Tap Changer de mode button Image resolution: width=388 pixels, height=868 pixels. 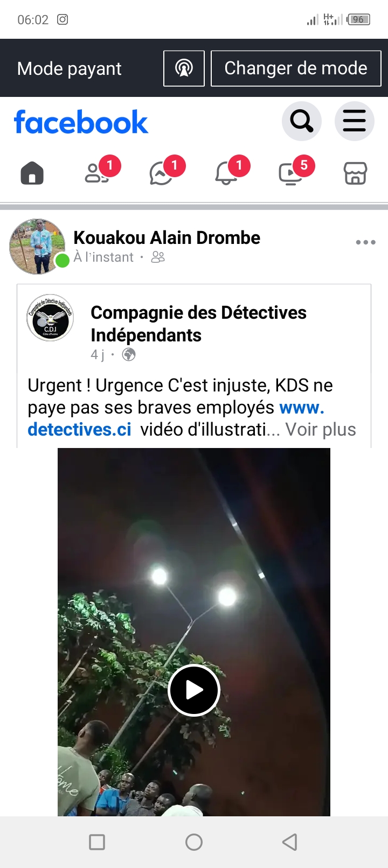296,68
